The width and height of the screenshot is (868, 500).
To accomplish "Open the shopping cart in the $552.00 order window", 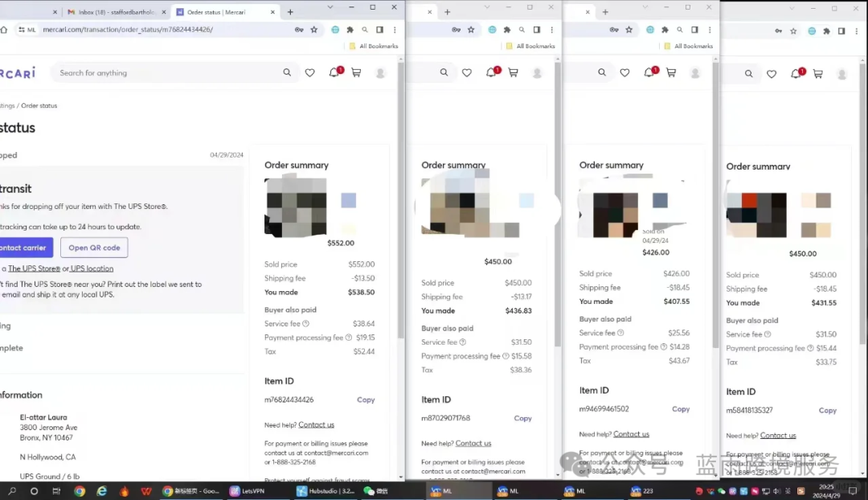I will tap(357, 72).
